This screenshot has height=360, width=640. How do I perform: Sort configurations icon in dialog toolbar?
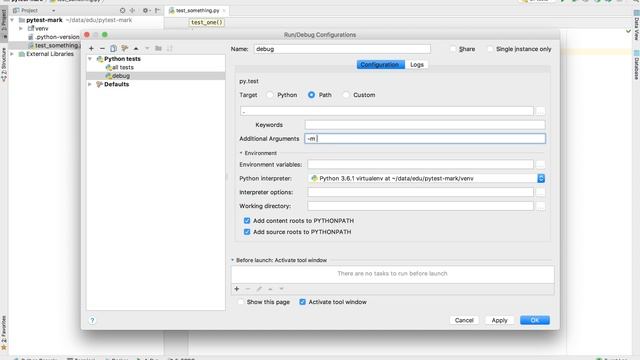pos(169,48)
